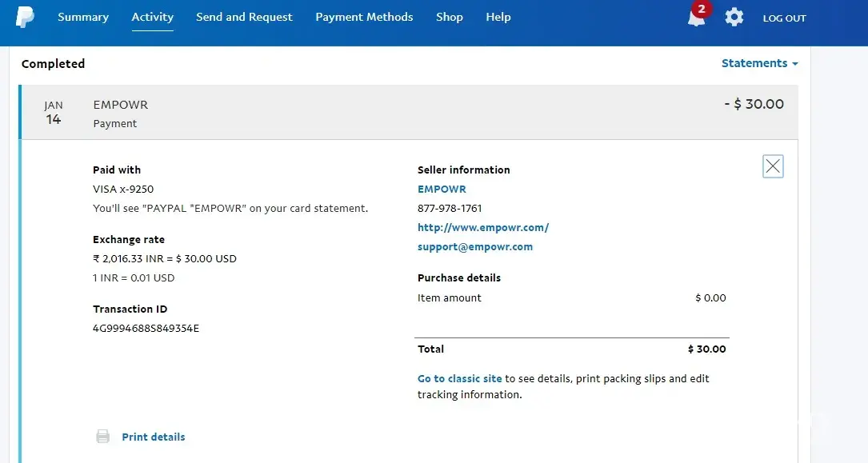The width and height of the screenshot is (868, 463).
Task: Click the Print details link
Action: tap(154, 437)
